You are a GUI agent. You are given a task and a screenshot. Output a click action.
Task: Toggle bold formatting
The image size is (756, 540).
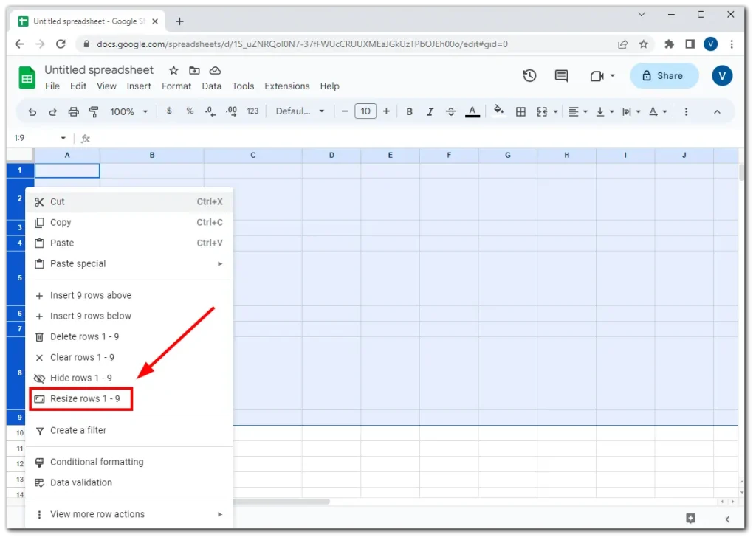[x=409, y=111]
